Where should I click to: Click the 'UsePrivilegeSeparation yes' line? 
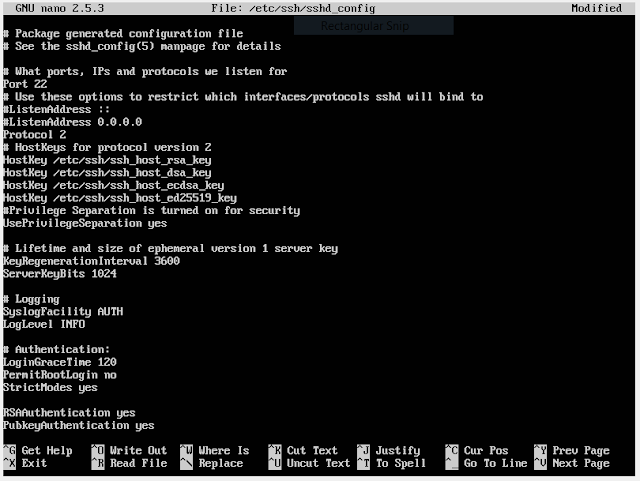point(85,223)
